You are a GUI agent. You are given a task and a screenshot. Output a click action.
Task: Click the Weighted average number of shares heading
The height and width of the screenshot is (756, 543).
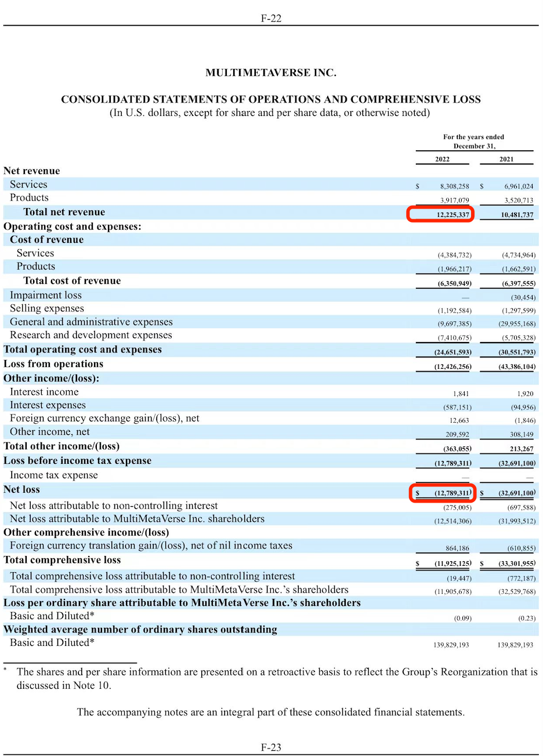click(140, 630)
